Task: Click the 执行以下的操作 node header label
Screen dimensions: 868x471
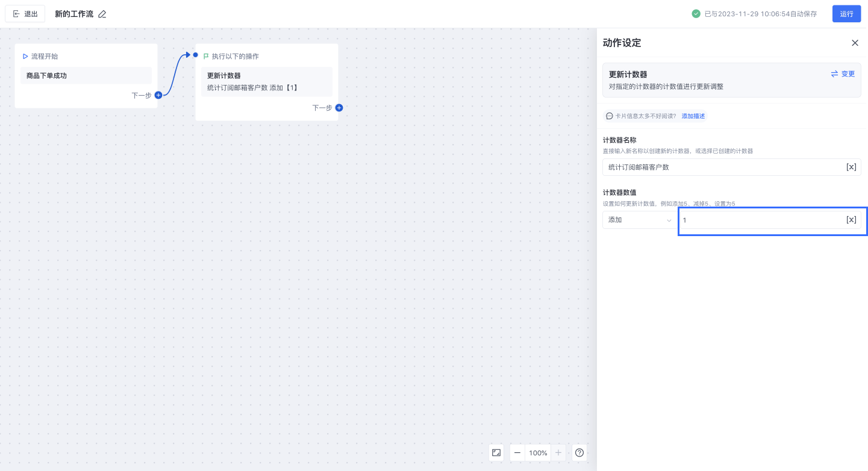Action: coord(236,56)
